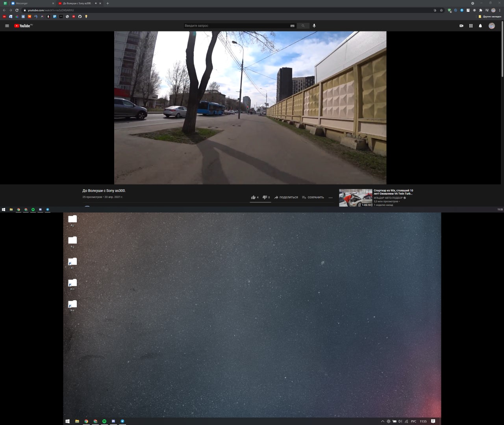Open the Chrome profile avatar in toolbar
Image resolution: width=504 pixels, height=425 pixels.
point(493,10)
